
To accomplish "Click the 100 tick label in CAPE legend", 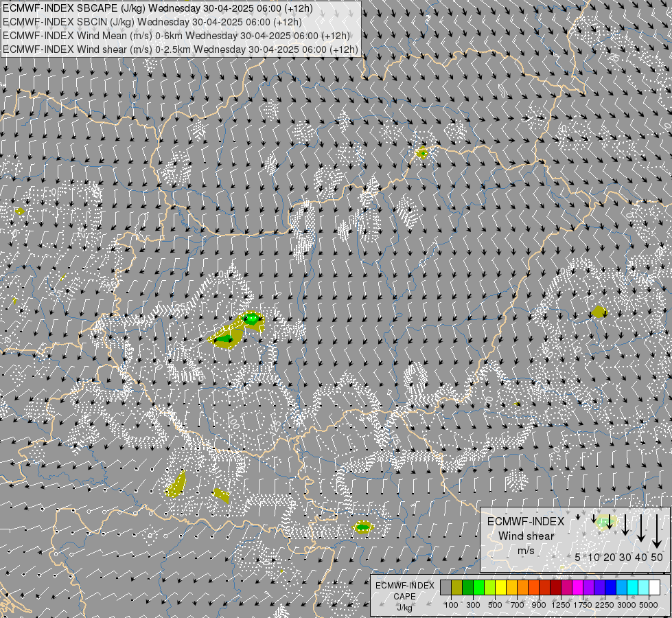I will point(451,605).
